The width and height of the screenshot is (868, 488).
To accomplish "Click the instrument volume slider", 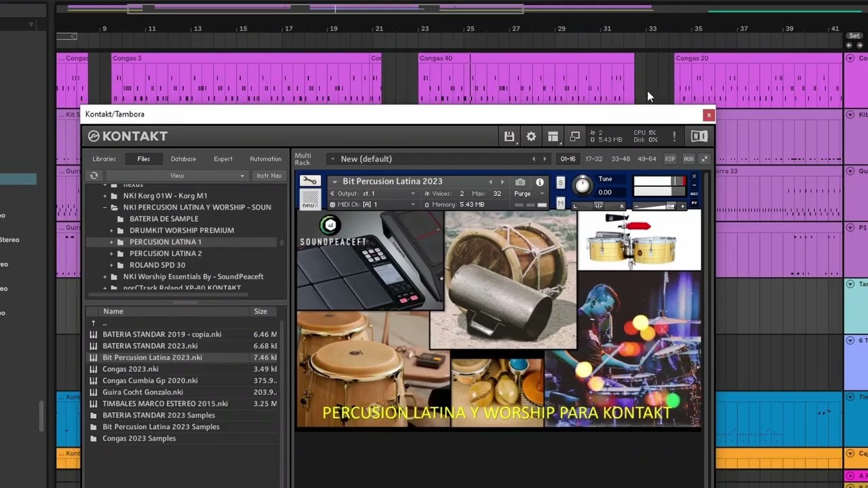I will pyautogui.click(x=660, y=206).
